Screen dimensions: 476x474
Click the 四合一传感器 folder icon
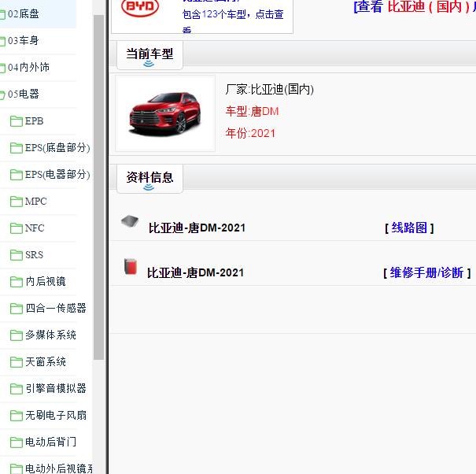pyautogui.click(x=16, y=308)
